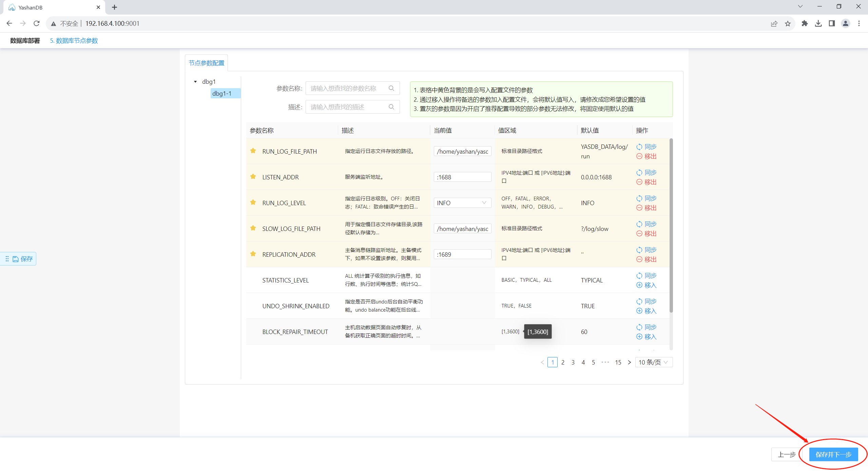
Task: Focus the 描述 search input
Action: 352,107
